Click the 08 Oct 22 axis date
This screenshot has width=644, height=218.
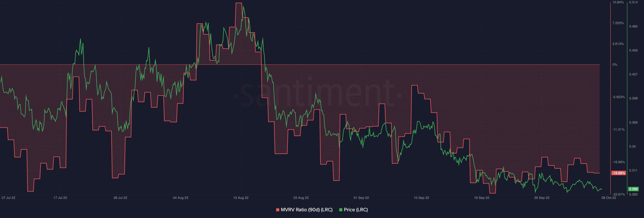pos(609,198)
